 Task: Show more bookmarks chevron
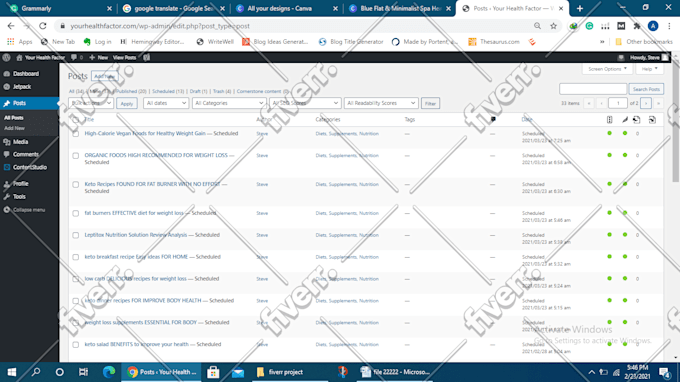point(602,42)
